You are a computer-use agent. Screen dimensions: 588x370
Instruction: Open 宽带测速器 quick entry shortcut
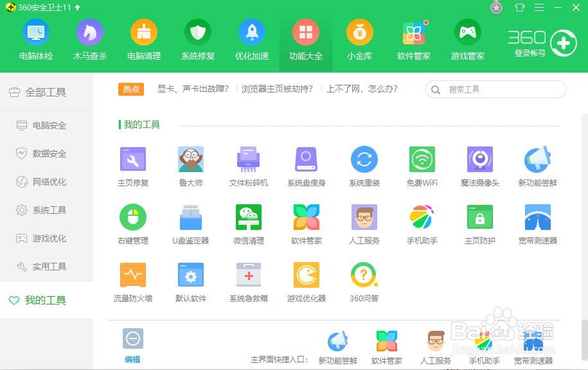[533, 348]
